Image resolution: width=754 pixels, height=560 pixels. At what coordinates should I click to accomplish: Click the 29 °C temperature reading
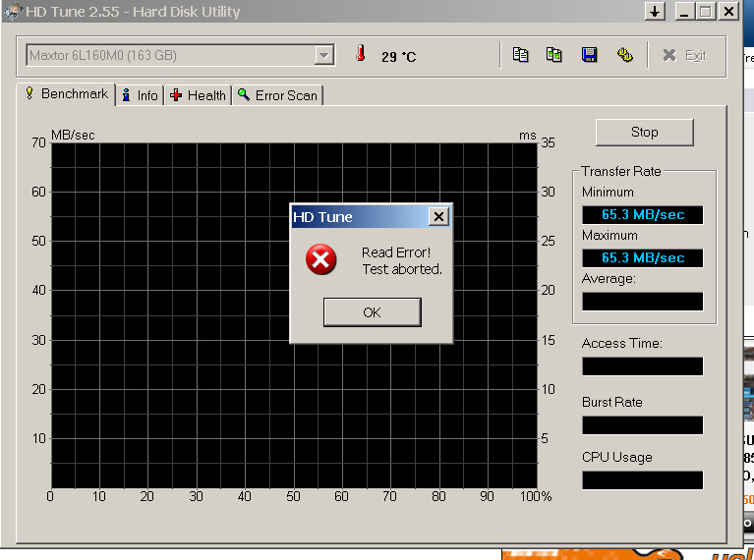point(399,57)
